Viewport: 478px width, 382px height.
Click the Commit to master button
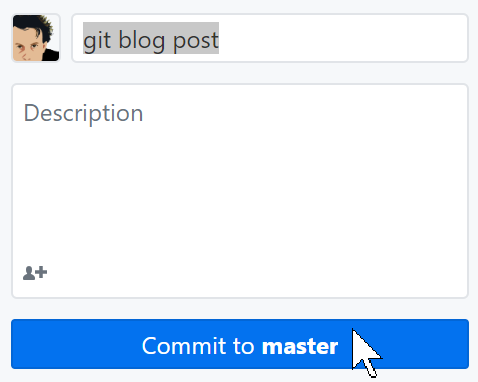pyautogui.click(x=240, y=344)
